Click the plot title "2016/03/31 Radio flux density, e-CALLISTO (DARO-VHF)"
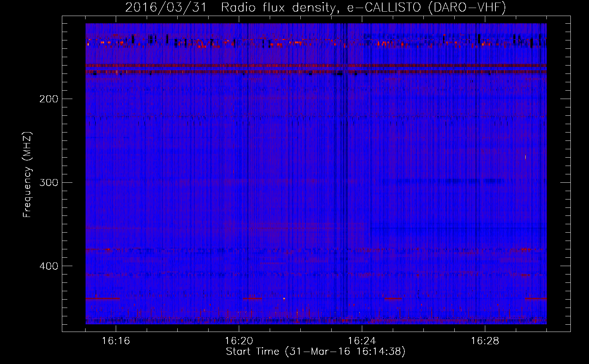This screenshot has width=589, height=364. click(x=316, y=7)
